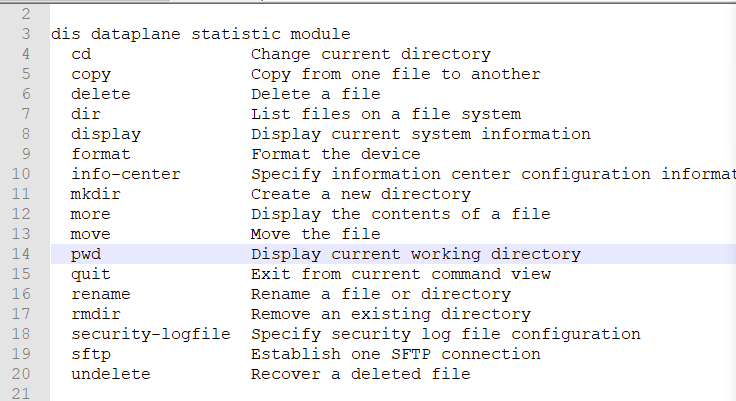
Task: Click the text "Recover a deleted file"
Action: (360, 374)
